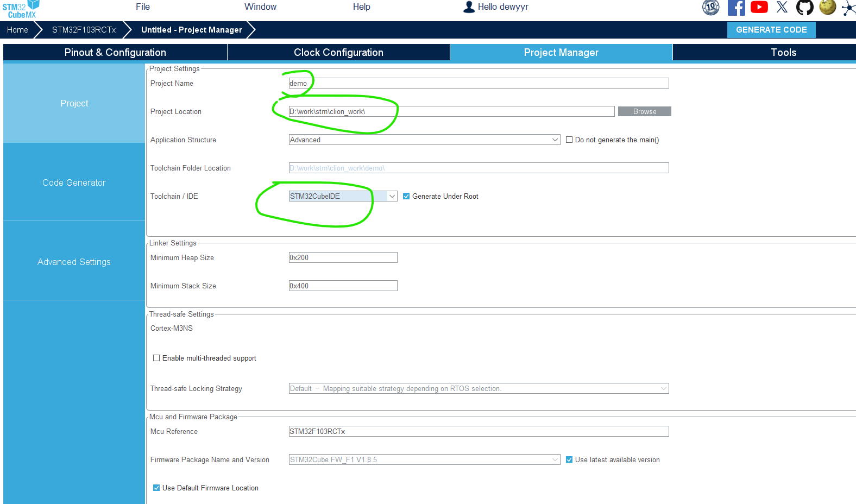Viewport: 856px width, 504px height.
Task: Click the ST network star icon
Action: pos(848,8)
